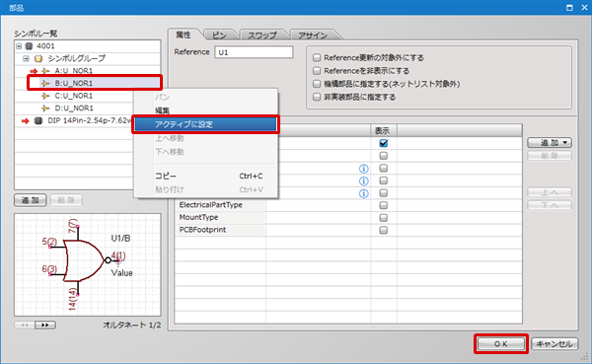This screenshot has height=364, width=592.
Task: Click the Reference input field
Action: [254, 52]
